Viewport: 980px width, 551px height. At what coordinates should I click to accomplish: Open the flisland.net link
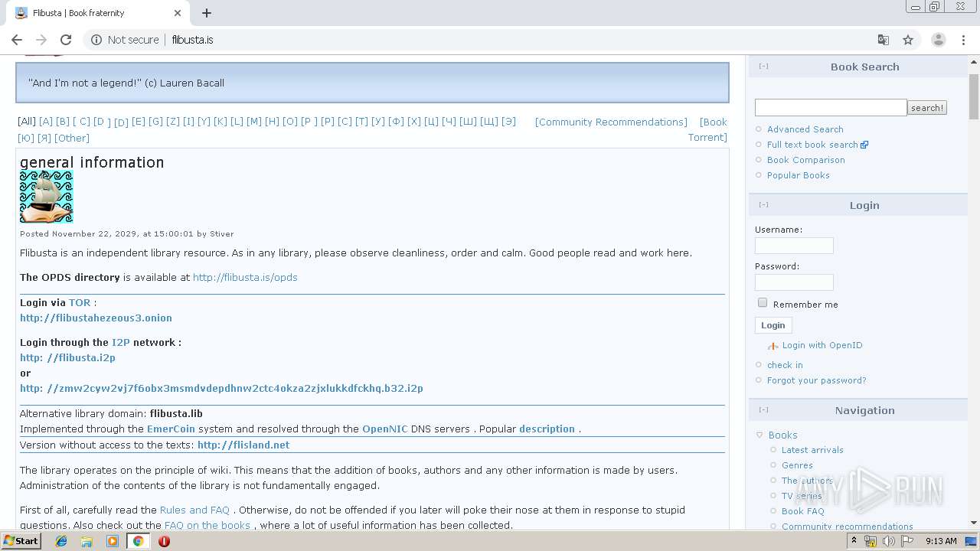(243, 445)
